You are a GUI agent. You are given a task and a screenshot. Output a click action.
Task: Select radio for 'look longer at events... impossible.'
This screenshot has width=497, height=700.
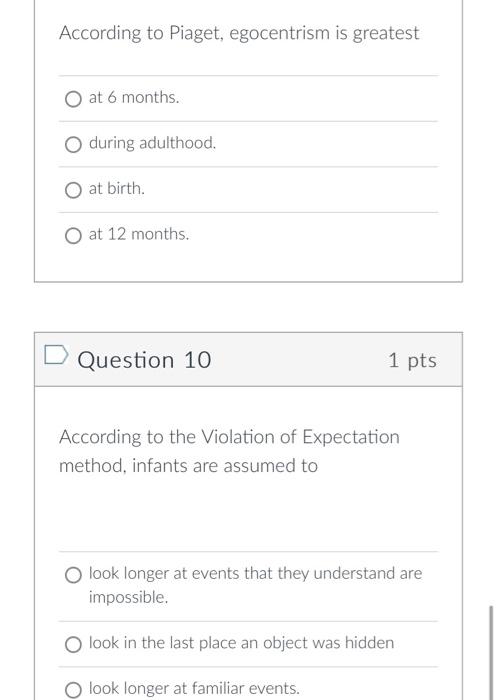[x=73, y=575]
